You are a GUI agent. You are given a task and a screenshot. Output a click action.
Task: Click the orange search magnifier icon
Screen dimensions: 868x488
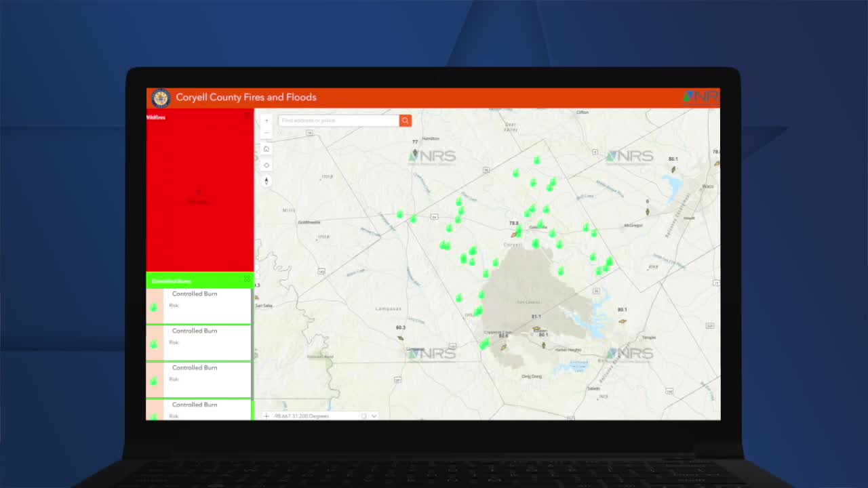click(x=406, y=120)
